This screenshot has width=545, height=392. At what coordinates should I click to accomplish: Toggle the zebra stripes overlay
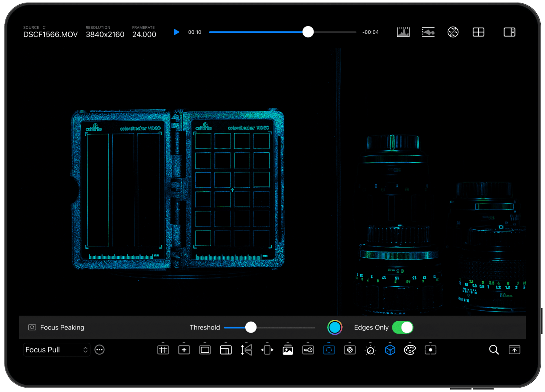tap(350, 350)
